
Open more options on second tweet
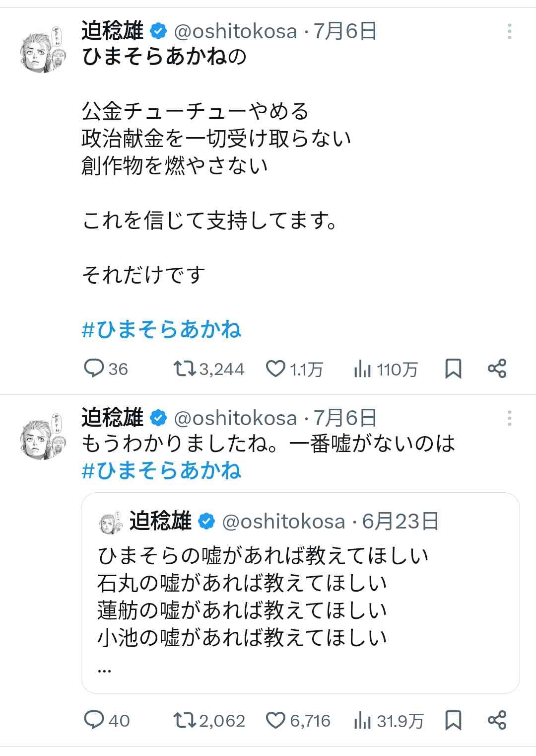[509, 418]
